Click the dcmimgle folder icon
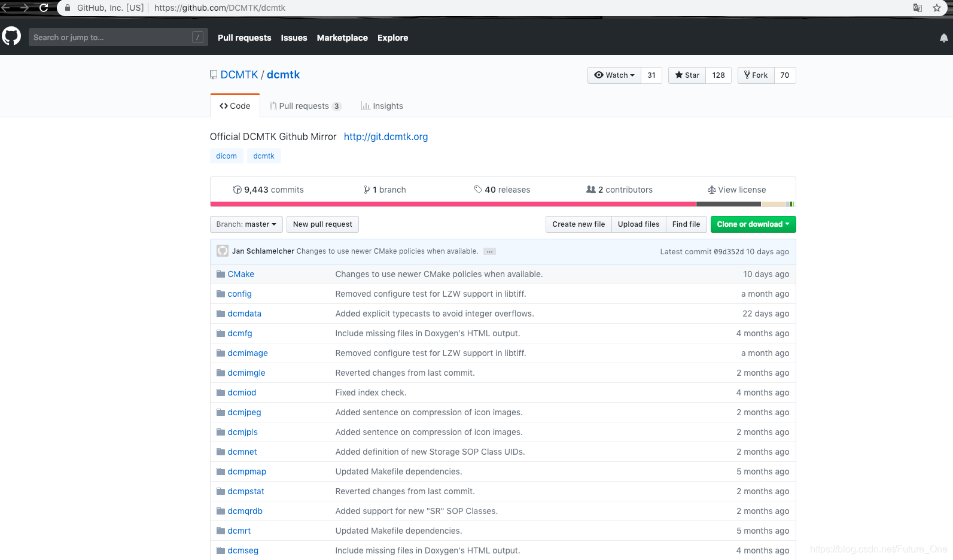The height and width of the screenshot is (560, 953). (x=221, y=373)
